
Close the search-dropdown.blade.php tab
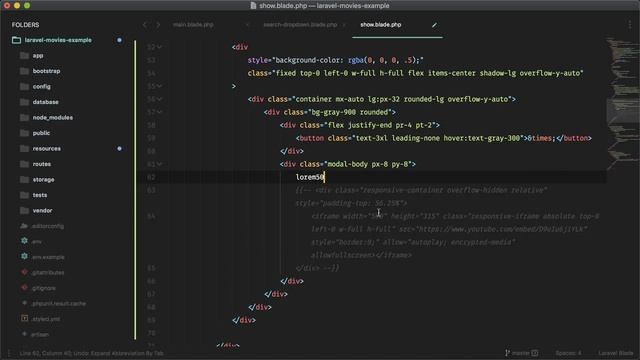point(344,25)
